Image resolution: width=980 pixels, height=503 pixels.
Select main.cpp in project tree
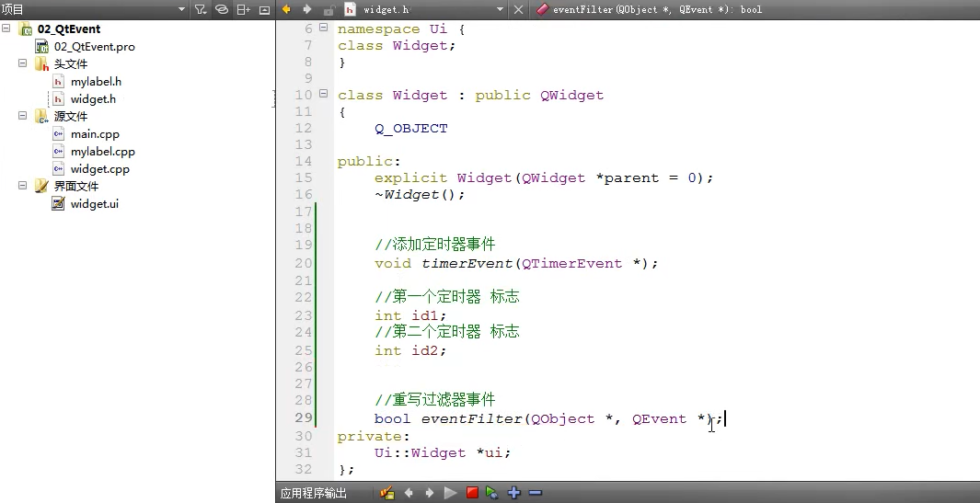tap(95, 133)
